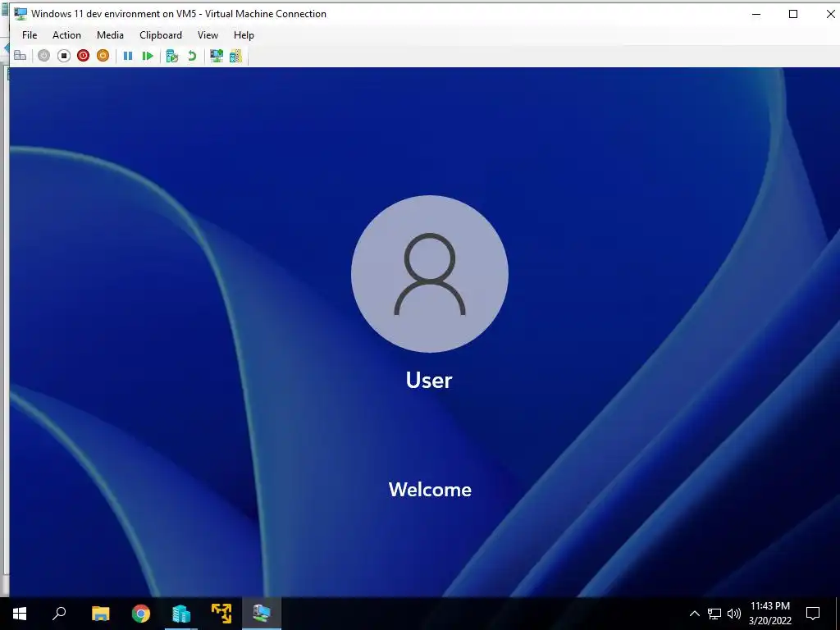Maximize the Virtual Machine Connection window
The image size is (840, 630).
click(x=793, y=14)
